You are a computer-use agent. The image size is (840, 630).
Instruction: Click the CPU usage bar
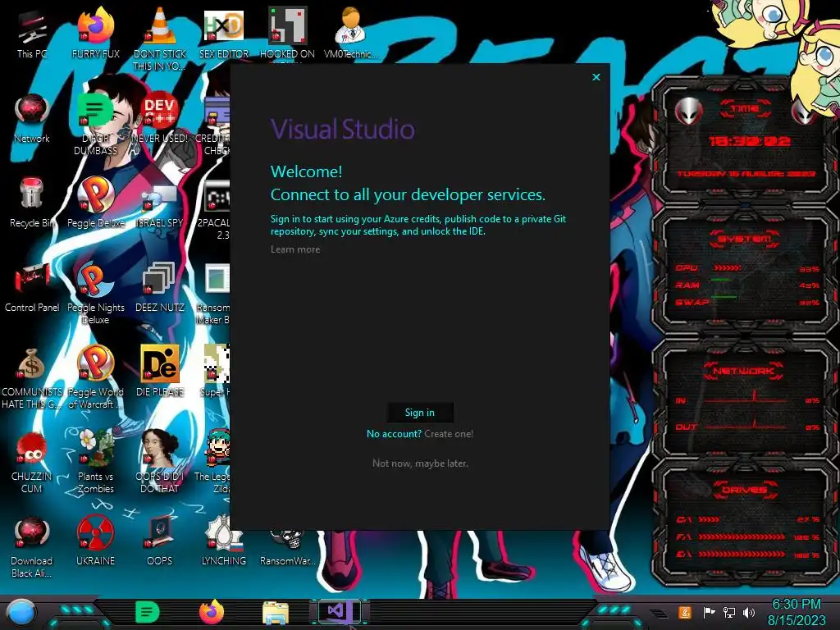(727, 268)
